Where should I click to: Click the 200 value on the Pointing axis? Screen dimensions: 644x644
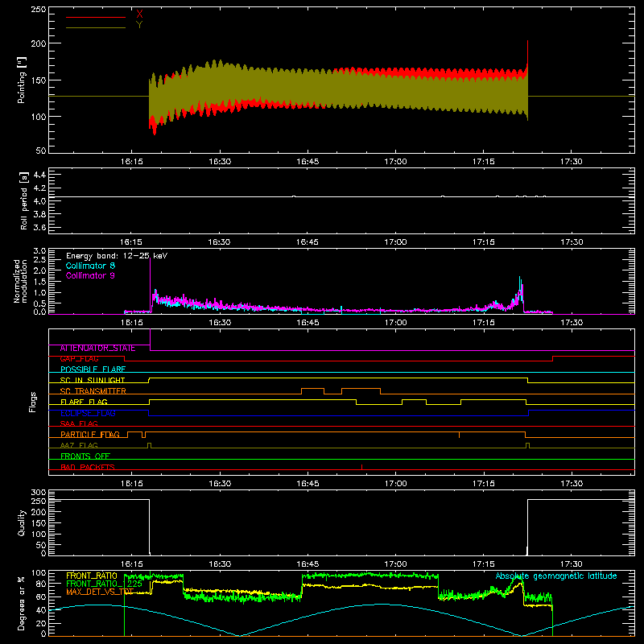[39, 43]
